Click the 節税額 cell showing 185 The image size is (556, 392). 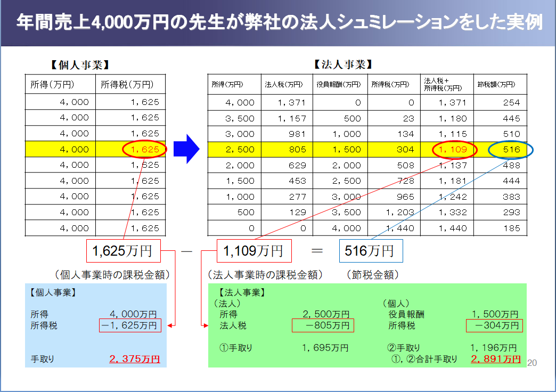(500, 228)
